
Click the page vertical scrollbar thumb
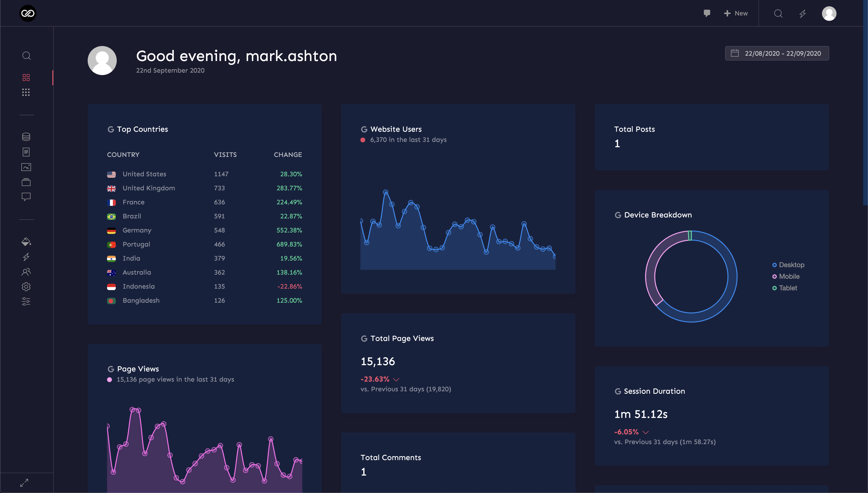(865, 102)
